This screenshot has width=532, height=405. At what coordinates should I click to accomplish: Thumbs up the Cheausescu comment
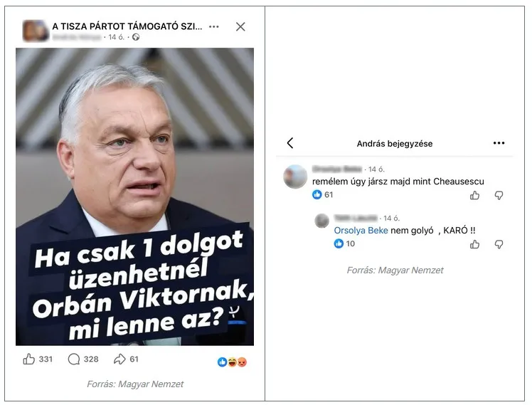[474, 195]
